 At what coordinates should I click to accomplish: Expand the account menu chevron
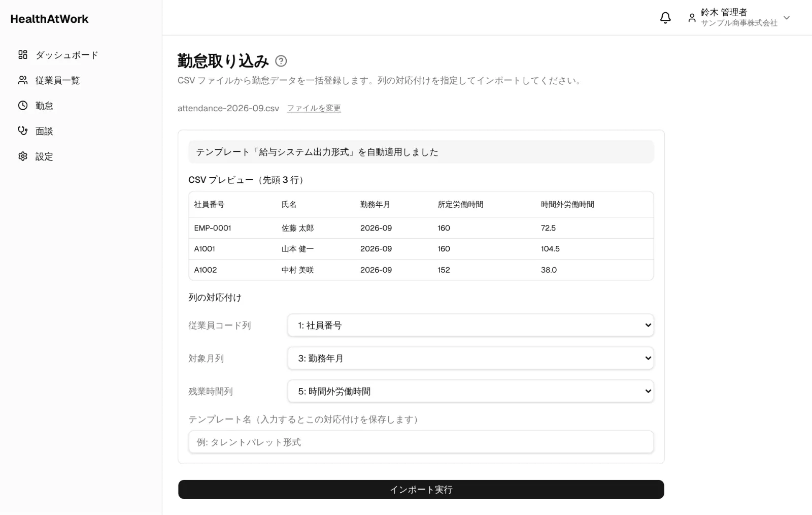pos(787,18)
